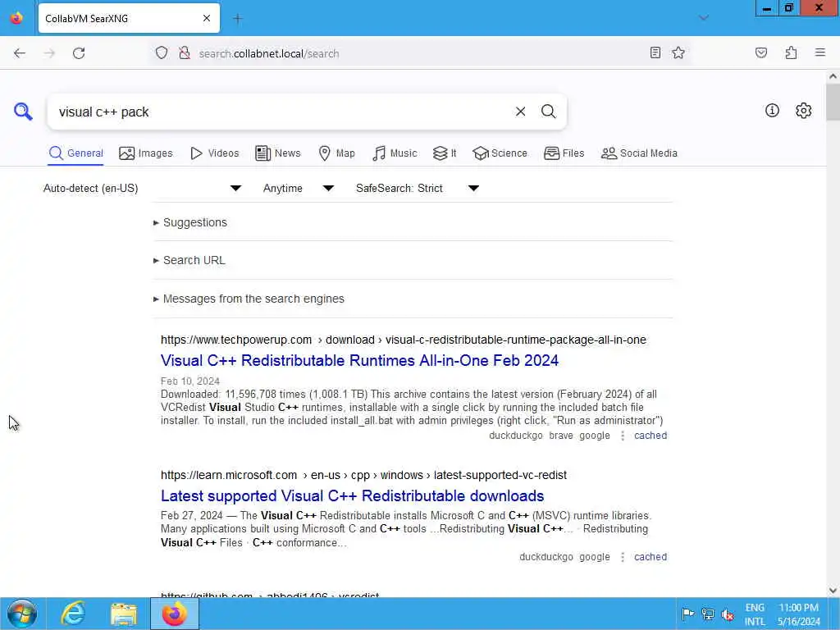This screenshot has height=630, width=840.
Task: Open the Windows Start orb
Action: pos(22,614)
